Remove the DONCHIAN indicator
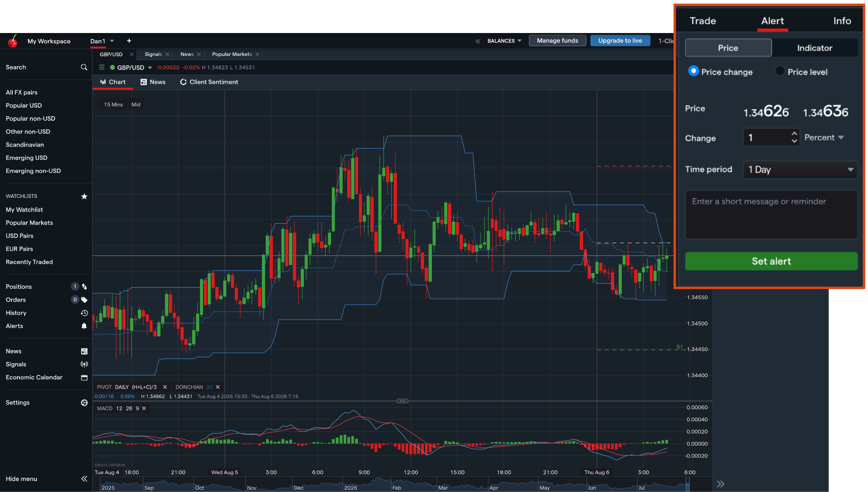Screen dimensions: 868x492 (218, 387)
